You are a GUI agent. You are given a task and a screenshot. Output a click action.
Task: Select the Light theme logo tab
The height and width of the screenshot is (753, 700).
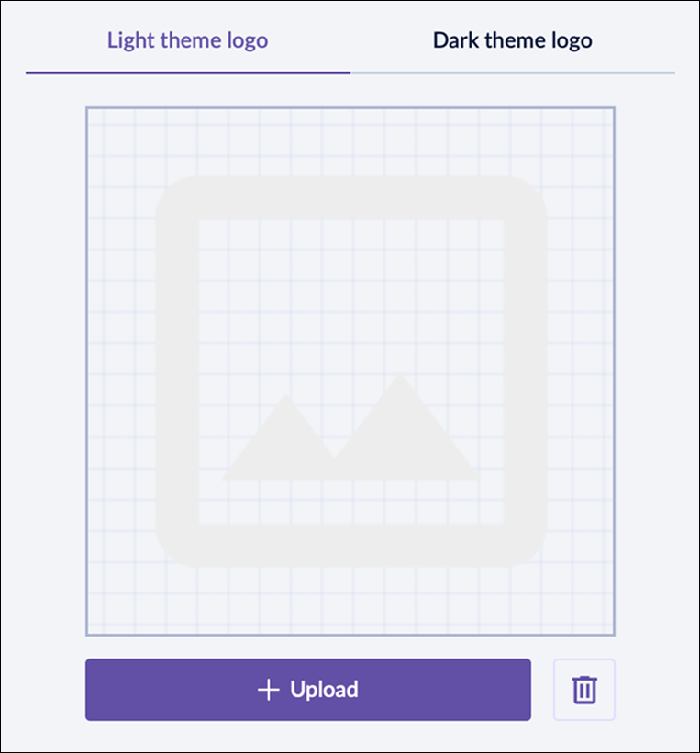coord(187,40)
